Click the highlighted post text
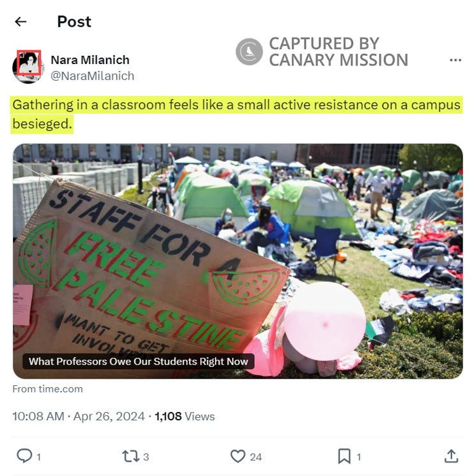 (x=236, y=114)
